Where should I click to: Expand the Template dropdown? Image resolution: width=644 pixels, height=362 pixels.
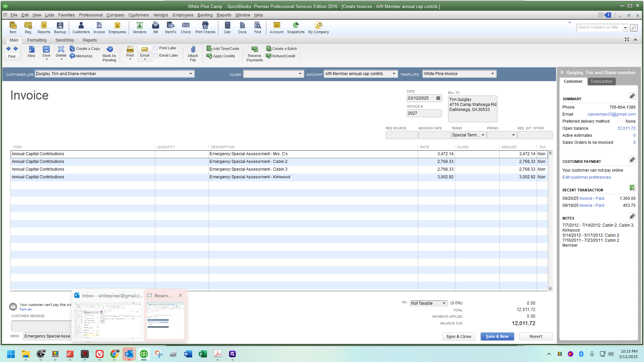[492, 74]
